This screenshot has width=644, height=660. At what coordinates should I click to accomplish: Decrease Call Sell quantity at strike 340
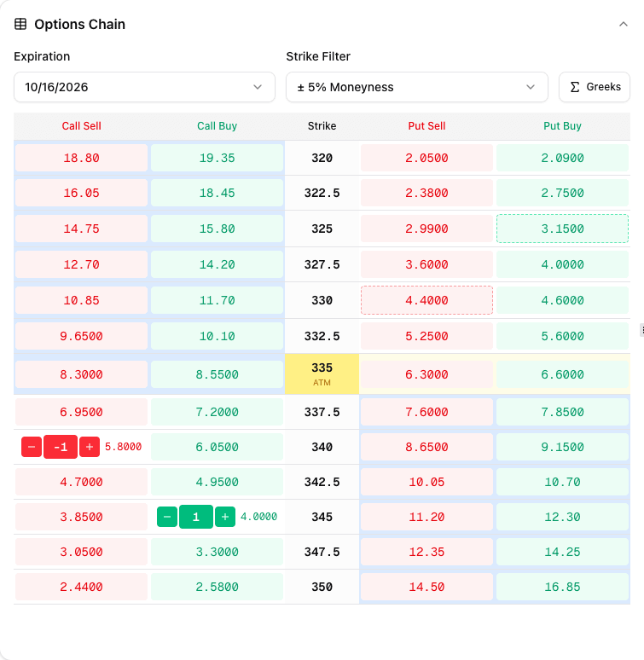(32, 447)
